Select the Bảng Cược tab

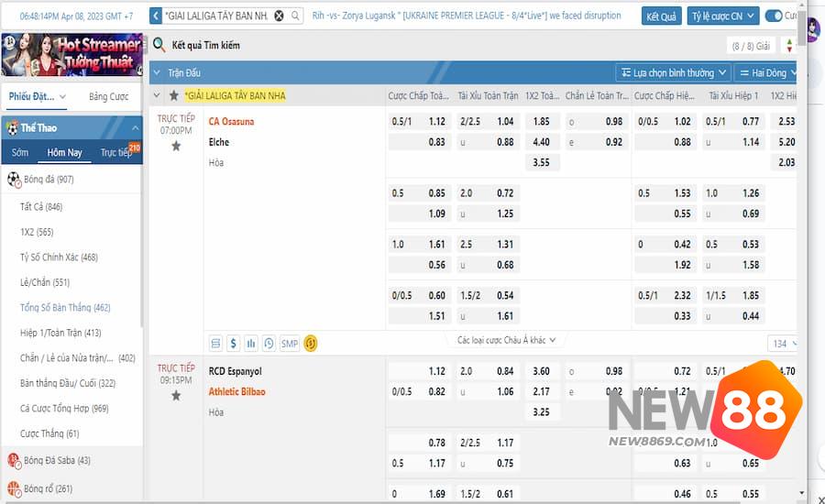pyautogui.click(x=108, y=97)
